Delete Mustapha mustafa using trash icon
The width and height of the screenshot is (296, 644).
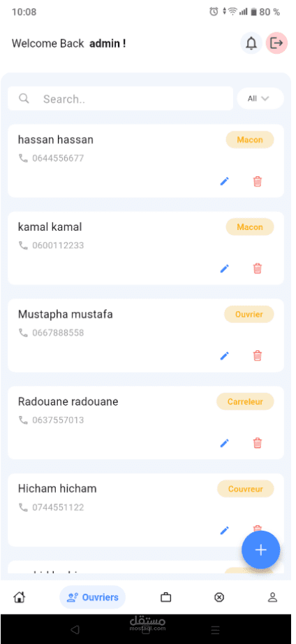257,356
